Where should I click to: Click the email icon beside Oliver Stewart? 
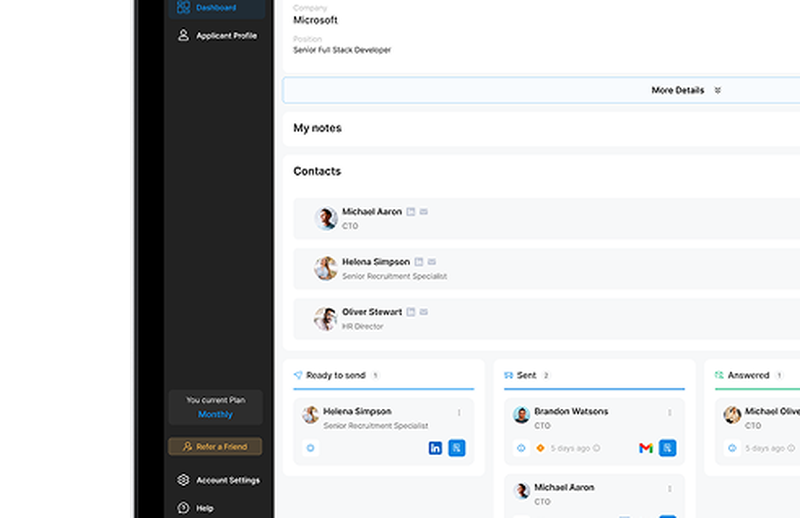pyautogui.click(x=424, y=312)
